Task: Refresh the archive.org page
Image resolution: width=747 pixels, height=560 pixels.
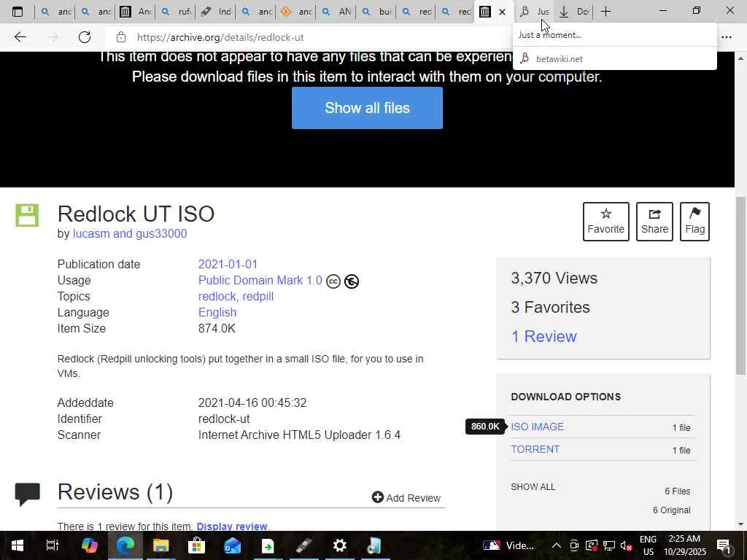Action: (x=85, y=37)
